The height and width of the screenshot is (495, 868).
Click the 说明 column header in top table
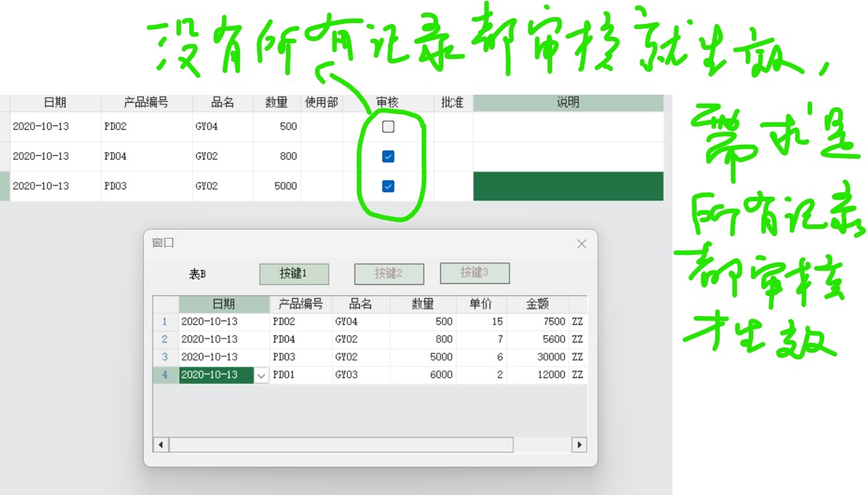(568, 103)
